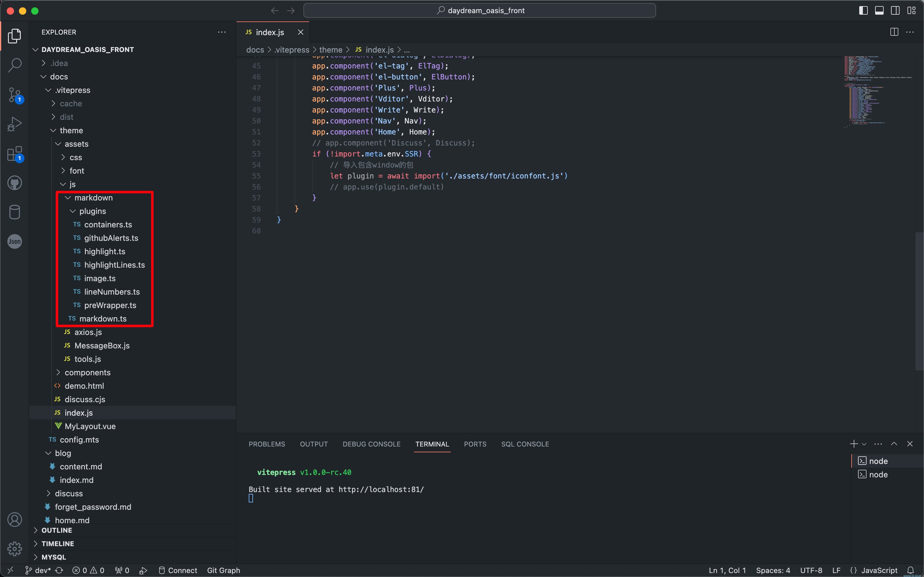Click the daydream_oasis_front search field
This screenshot has width=924, height=577.
(x=479, y=11)
